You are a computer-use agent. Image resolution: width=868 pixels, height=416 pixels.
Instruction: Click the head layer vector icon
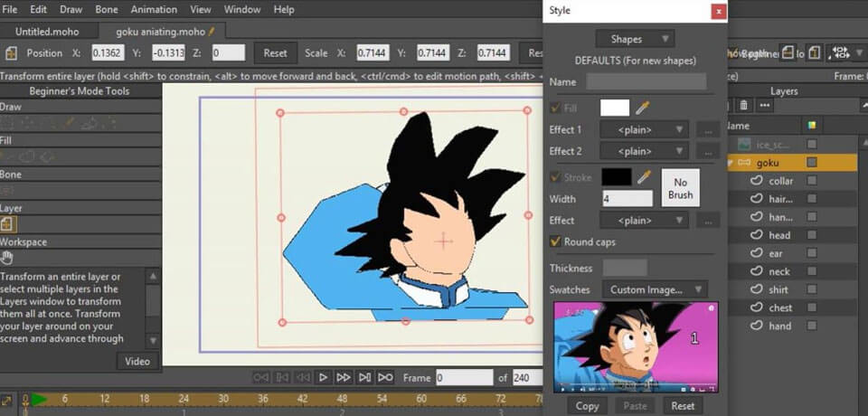click(x=756, y=235)
